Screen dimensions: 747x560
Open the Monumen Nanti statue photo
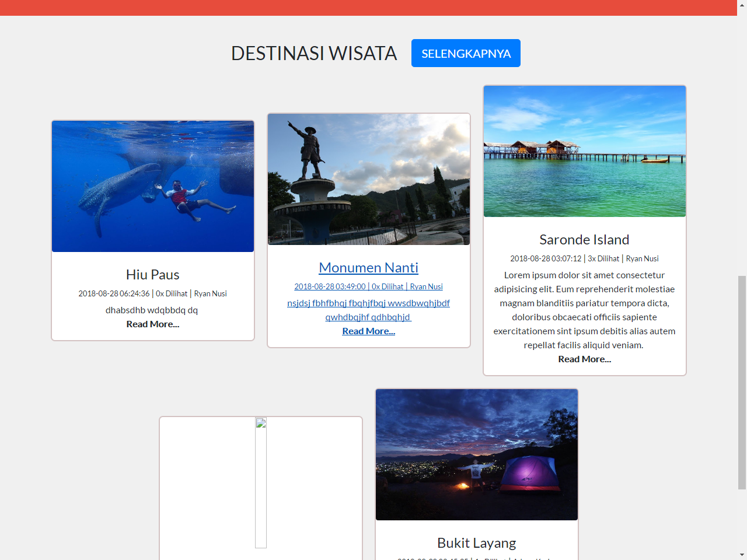pyautogui.click(x=369, y=180)
